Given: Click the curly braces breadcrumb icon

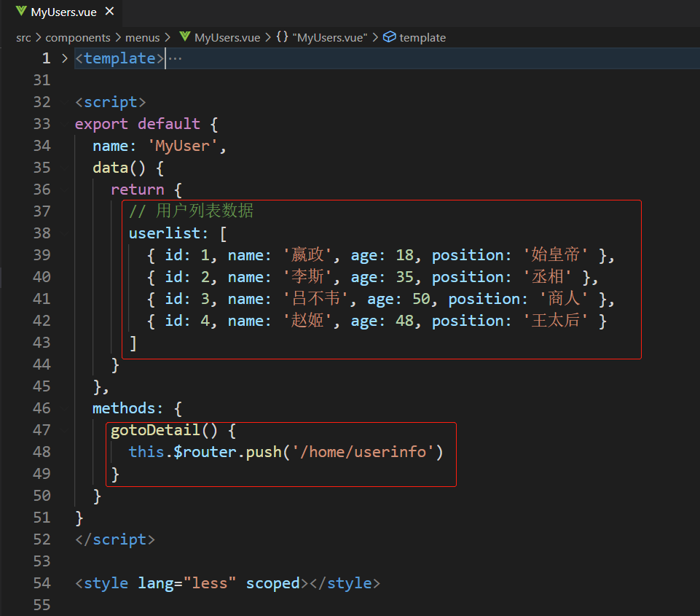Looking at the screenshot, I should [282, 37].
